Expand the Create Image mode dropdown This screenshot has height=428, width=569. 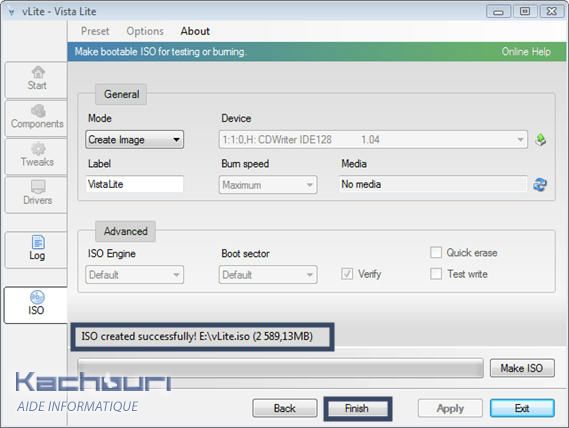pyautogui.click(x=135, y=140)
